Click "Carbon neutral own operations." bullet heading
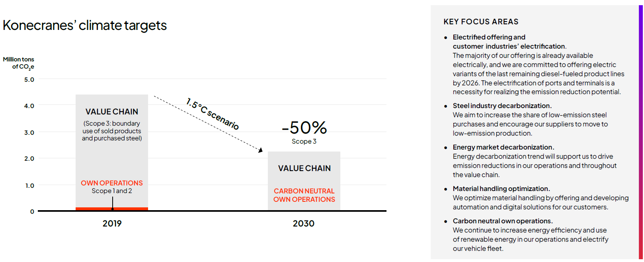The height and width of the screenshot is (262, 644). pyautogui.click(x=502, y=221)
